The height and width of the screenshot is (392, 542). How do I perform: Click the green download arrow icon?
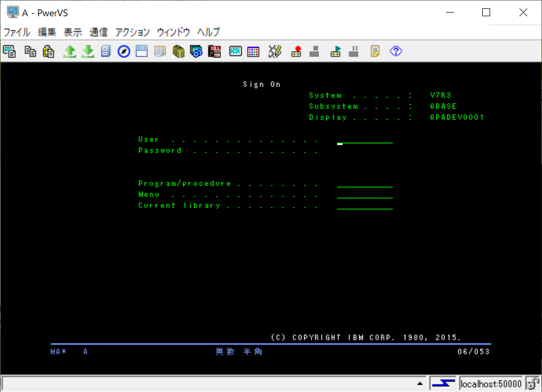[x=88, y=51]
